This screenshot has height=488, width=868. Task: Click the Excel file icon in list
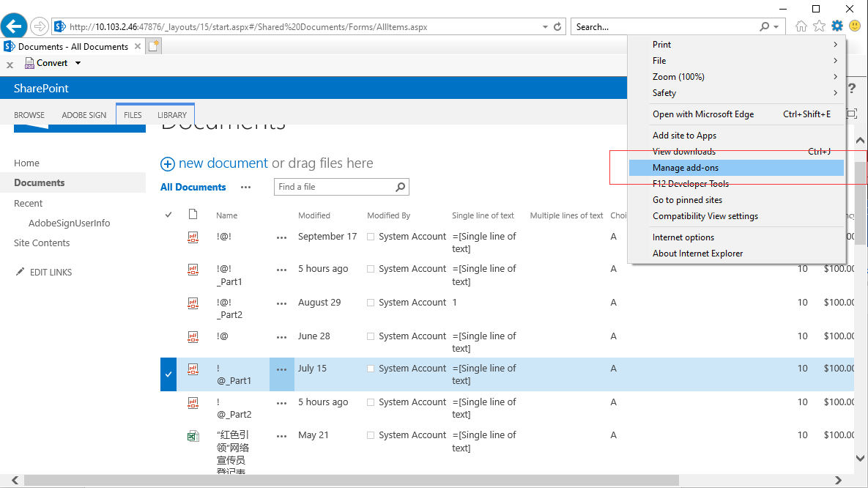click(193, 436)
